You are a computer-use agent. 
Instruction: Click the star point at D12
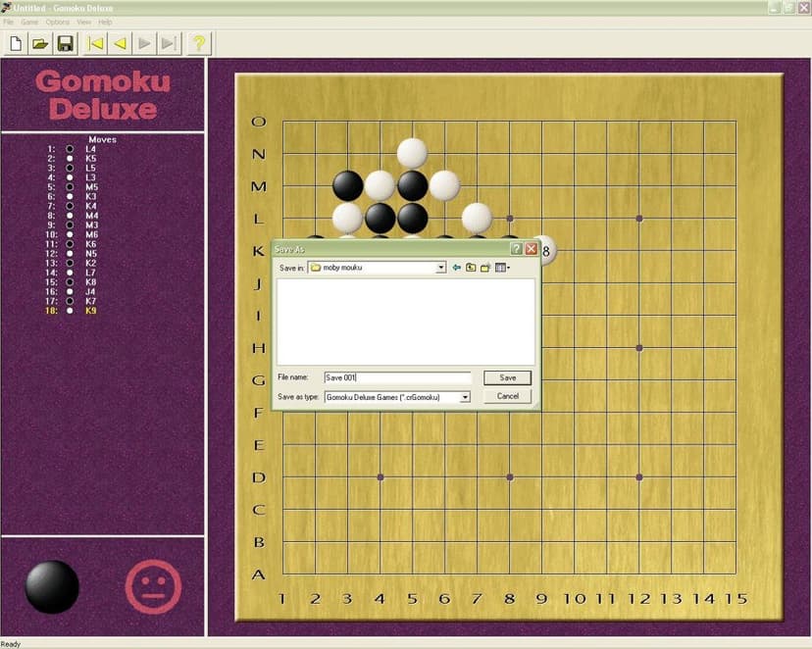(x=639, y=477)
